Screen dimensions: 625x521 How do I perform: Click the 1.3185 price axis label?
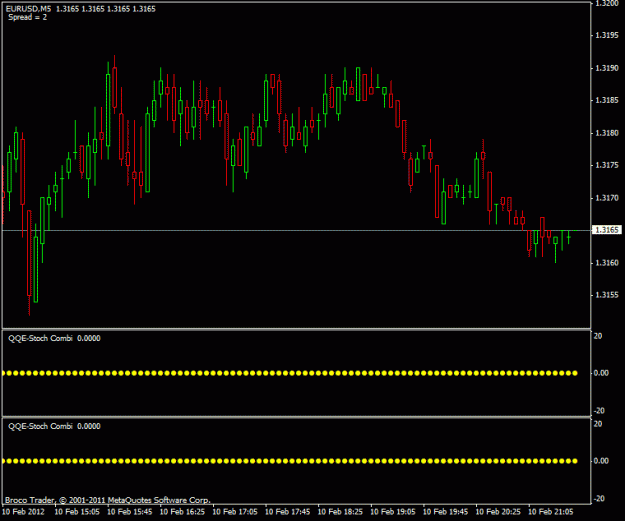tap(607, 100)
